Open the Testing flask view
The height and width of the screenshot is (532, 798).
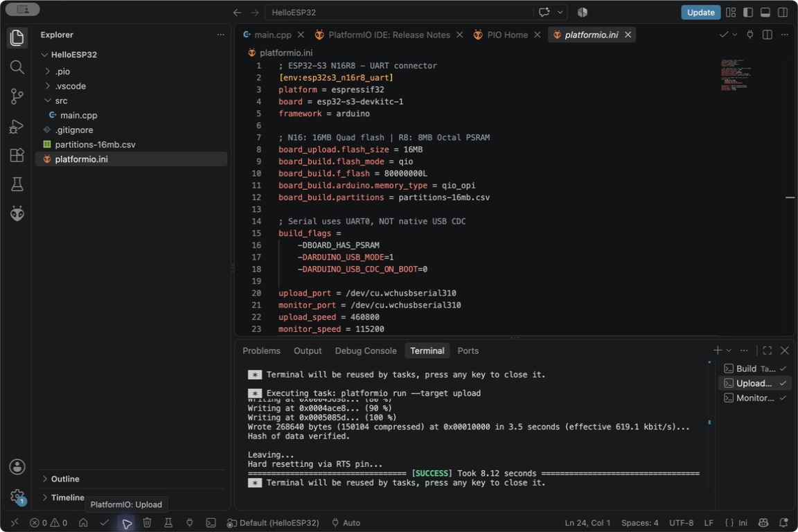[17, 184]
